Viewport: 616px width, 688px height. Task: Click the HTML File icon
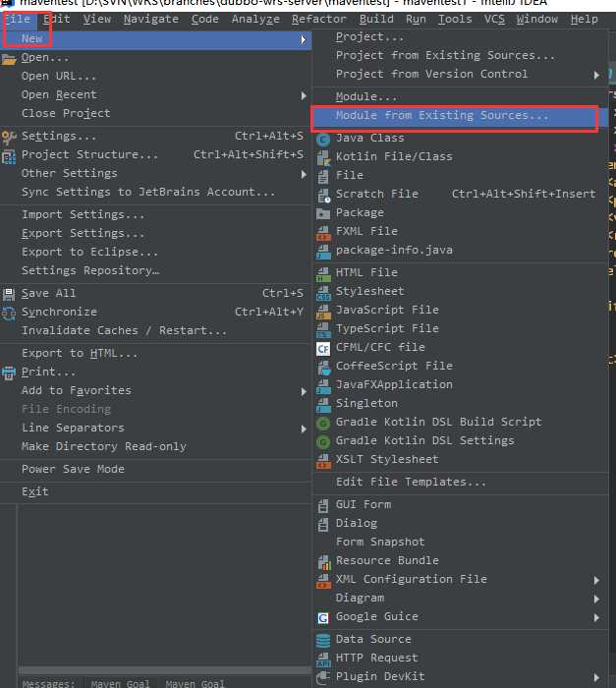point(323,274)
